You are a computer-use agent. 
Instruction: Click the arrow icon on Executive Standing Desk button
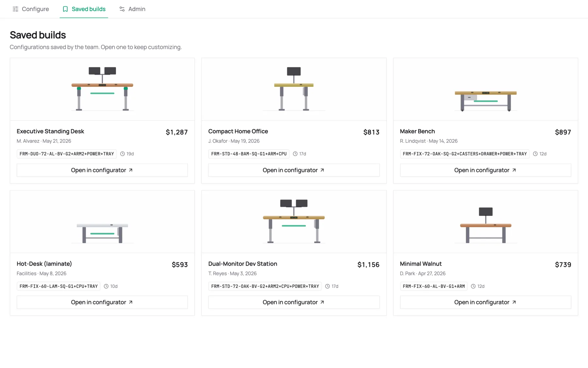click(x=131, y=170)
